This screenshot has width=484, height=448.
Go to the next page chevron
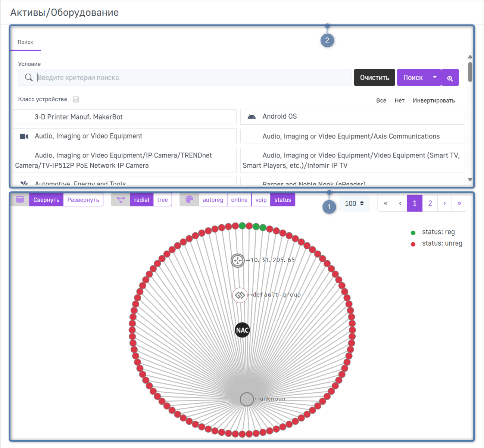[444, 203]
